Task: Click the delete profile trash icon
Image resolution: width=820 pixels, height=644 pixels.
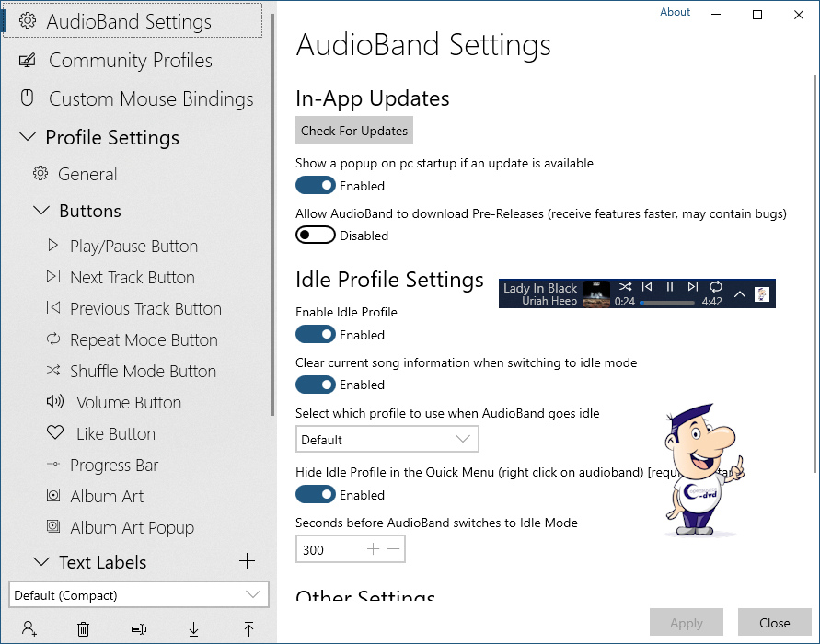Action: tap(84, 629)
